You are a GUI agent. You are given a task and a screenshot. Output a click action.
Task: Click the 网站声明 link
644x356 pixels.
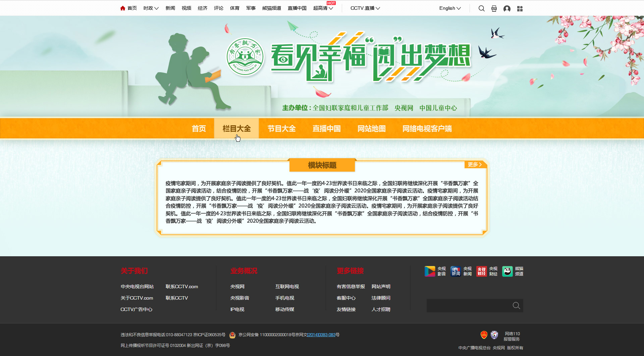381,286
